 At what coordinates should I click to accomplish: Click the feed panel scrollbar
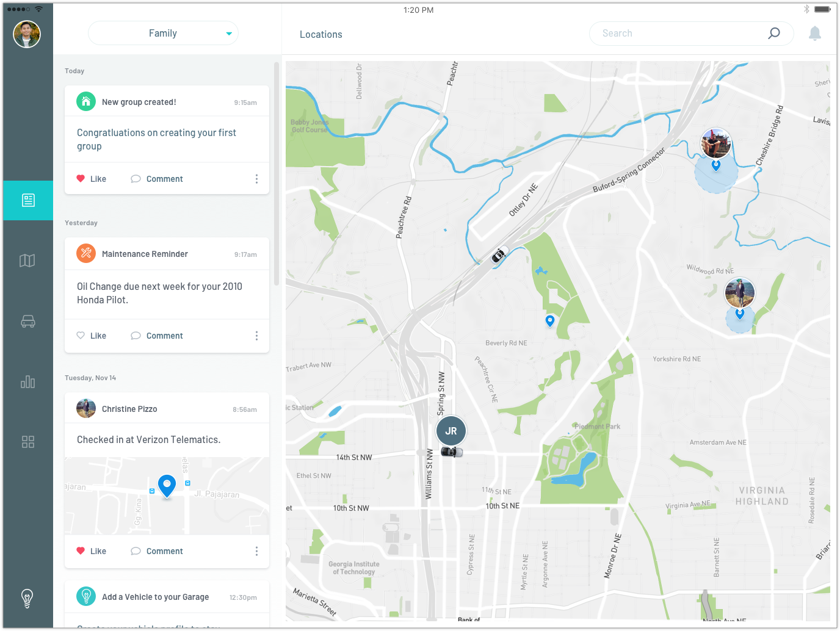(x=277, y=174)
